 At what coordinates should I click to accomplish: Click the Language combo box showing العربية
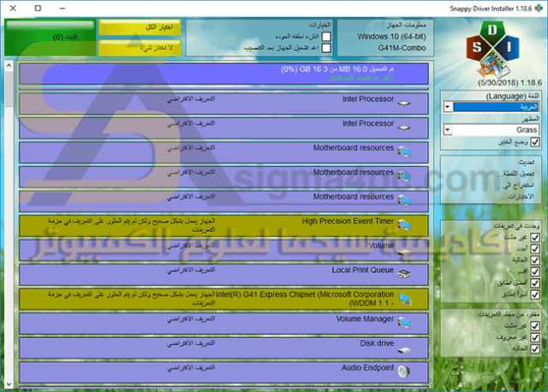point(491,107)
